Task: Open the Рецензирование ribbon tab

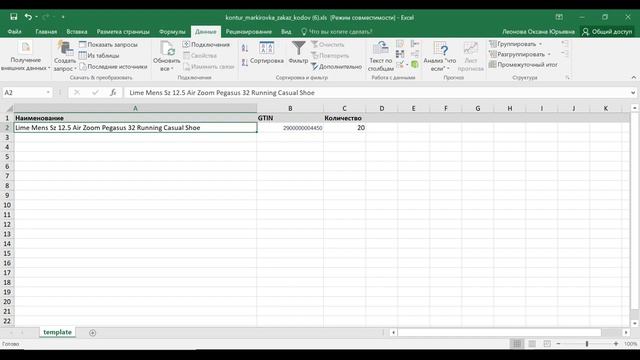Action: pyautogui.click(x=249, y=31)
